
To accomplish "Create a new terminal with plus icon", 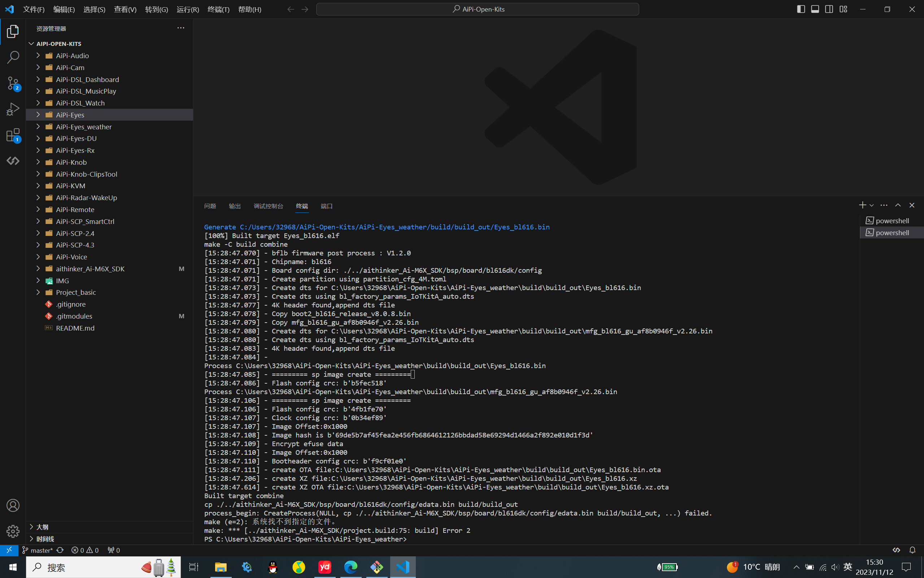I will 862,205.
